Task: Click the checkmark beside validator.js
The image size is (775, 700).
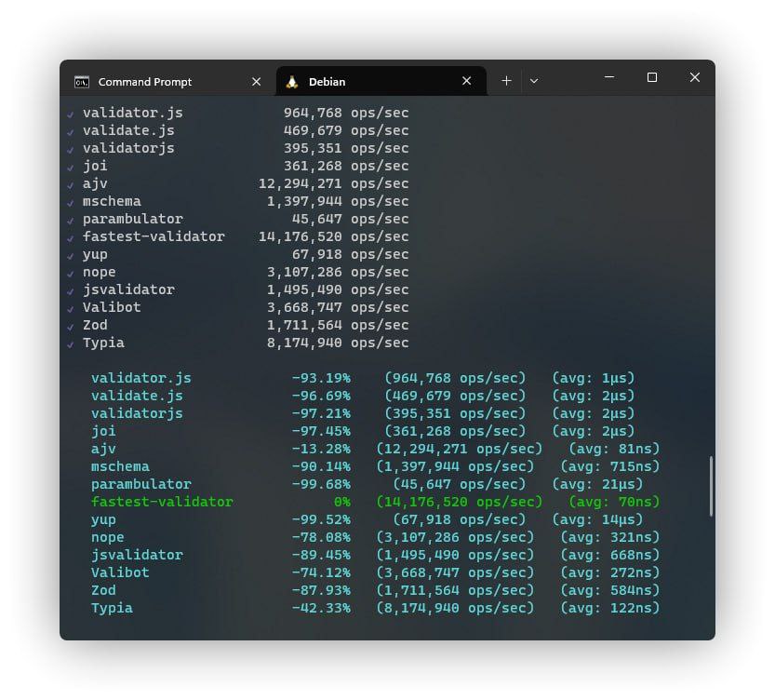Action: (x=70, y=114)
